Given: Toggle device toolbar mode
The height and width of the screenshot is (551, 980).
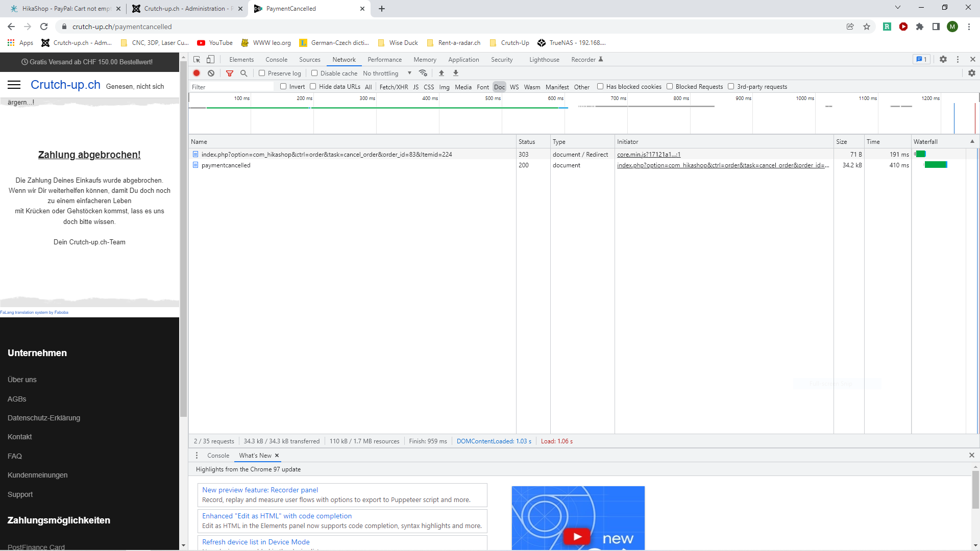Looking at the screenshot, I should 210,59.
